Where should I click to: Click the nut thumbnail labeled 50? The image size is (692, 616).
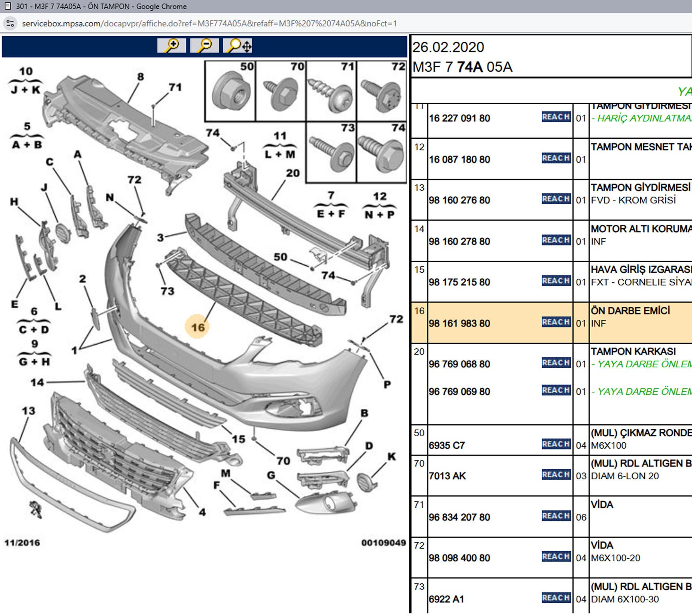click(x=231, y=91)
